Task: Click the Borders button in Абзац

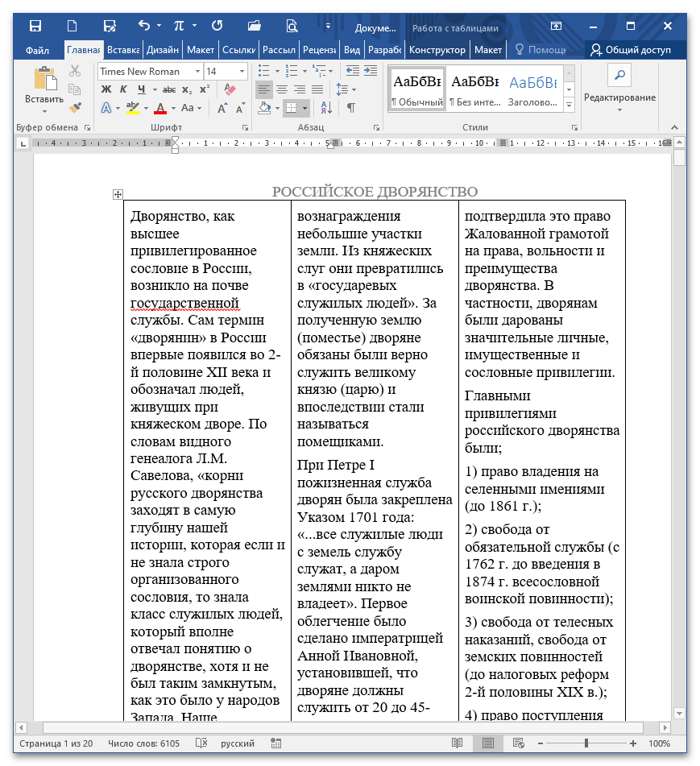Action: (291, 107)
